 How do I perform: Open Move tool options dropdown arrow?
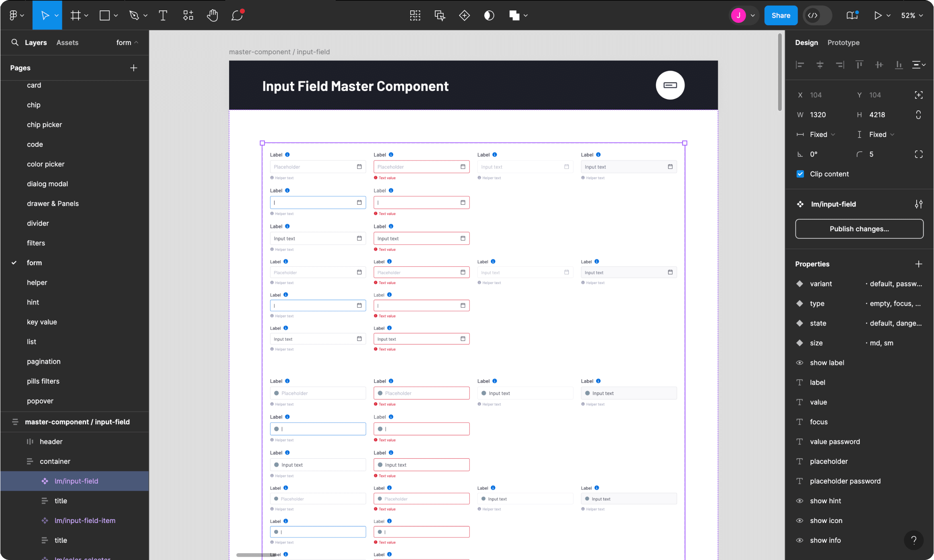point(57,15)
